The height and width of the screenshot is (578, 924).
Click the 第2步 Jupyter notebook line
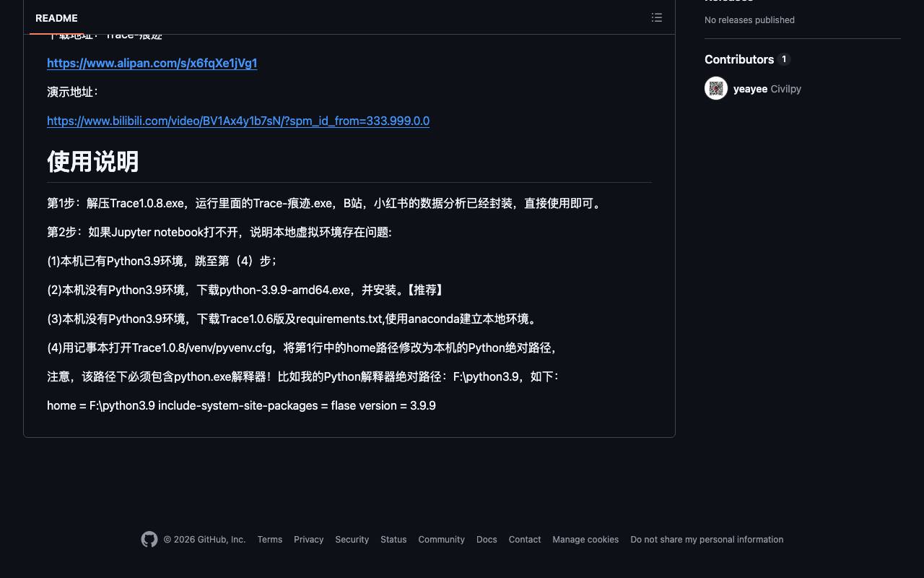(x=219, y=232)
